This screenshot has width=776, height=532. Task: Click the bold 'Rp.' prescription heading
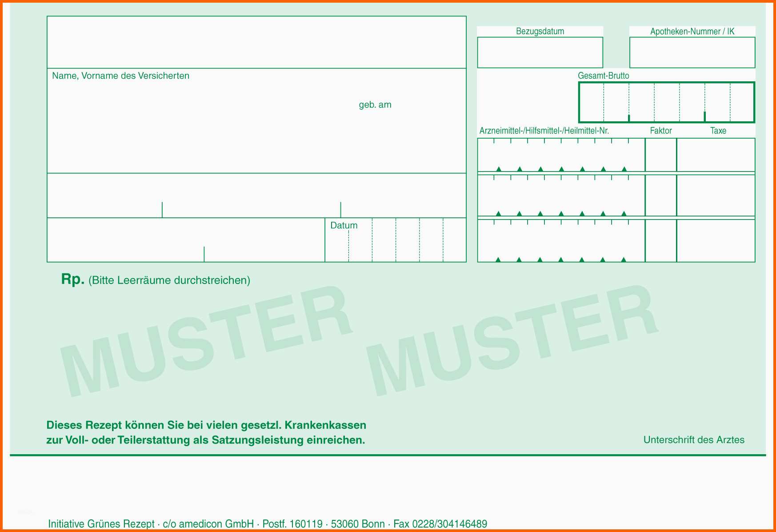[72, 279]
